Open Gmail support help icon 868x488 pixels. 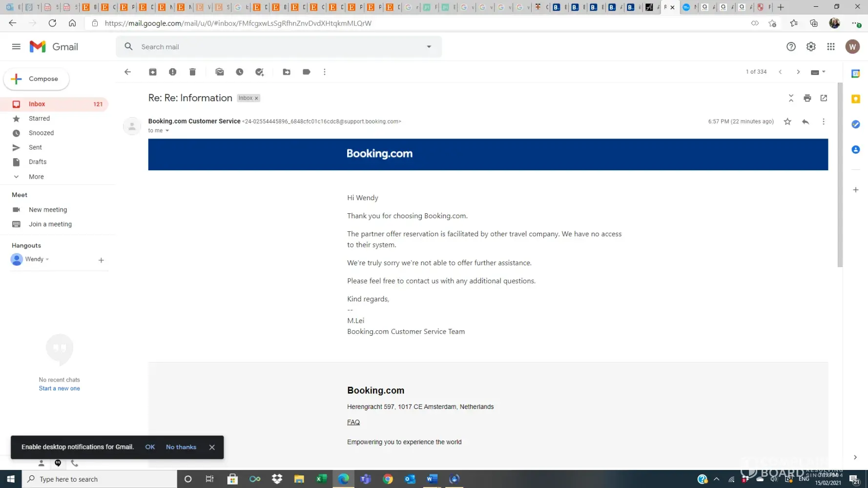[791, 47]
